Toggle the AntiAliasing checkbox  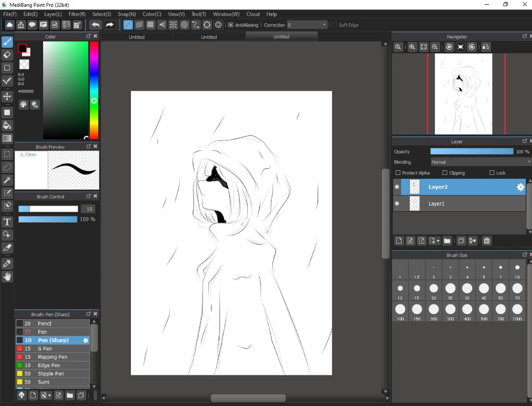[231, 25]
